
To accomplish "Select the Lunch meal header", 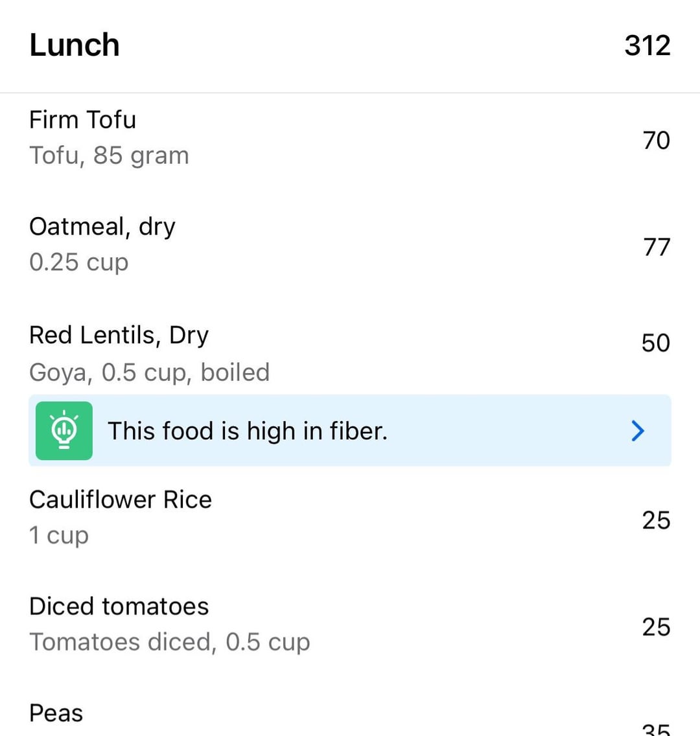I will coord(75,45).
